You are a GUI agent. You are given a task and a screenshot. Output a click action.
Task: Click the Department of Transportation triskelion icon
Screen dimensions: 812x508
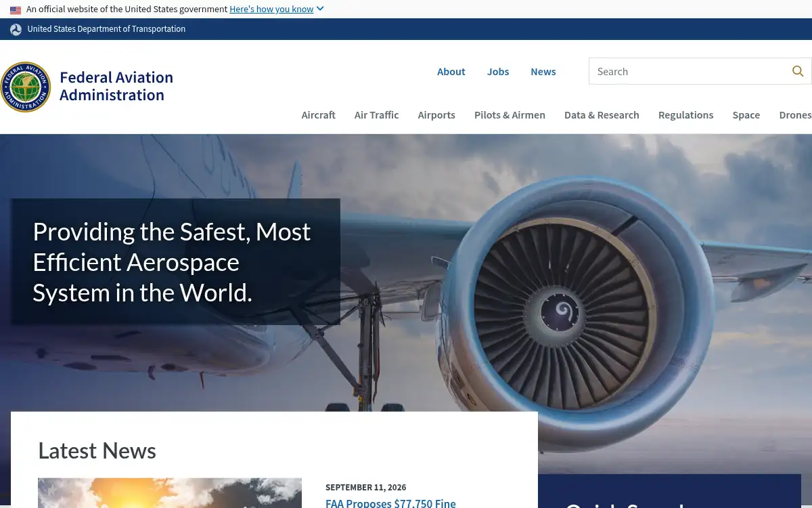(x=16, y=29)
